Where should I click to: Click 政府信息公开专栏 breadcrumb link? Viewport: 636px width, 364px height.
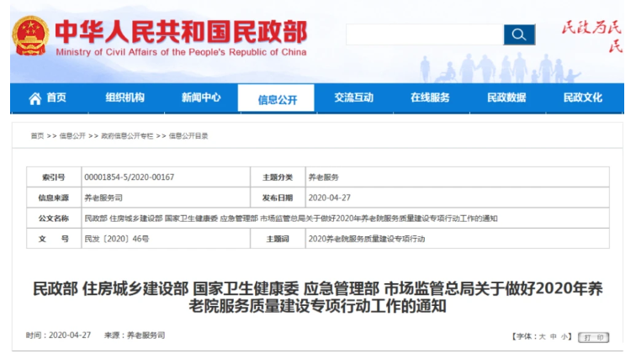127,136
